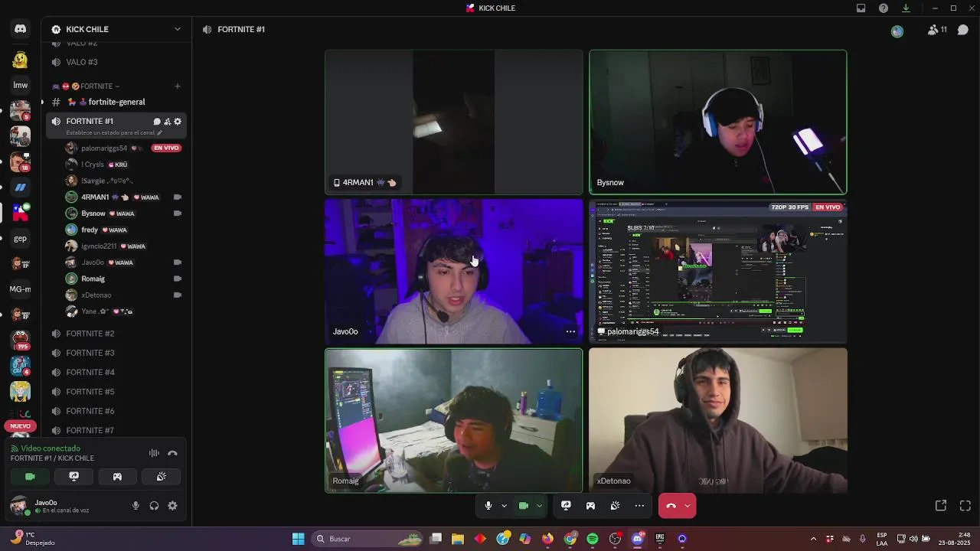This screenshot has height=551, width=980.
Task: Open Spotify from Windows taskbar
Action: (x=593, y=539)
